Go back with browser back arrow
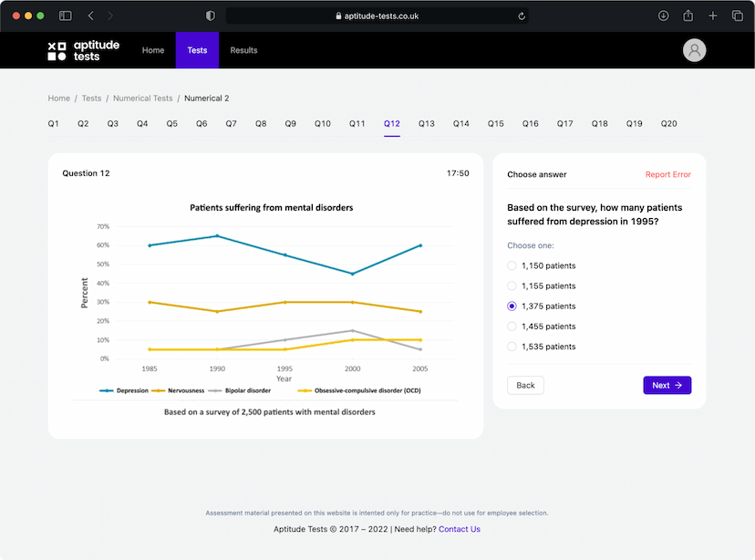The image size is (755, 560). [x=91, y=16]
